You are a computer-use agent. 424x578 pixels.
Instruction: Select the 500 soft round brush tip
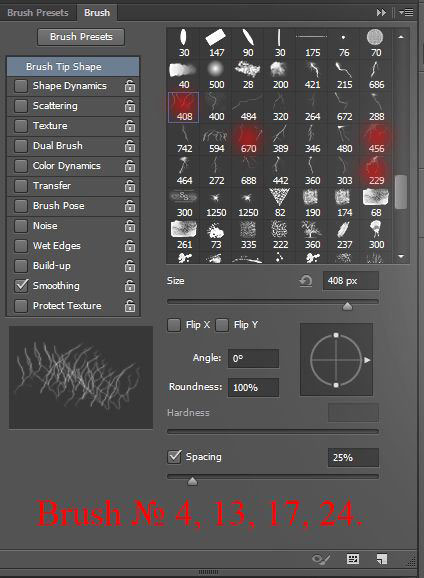(x=216, y=75)
